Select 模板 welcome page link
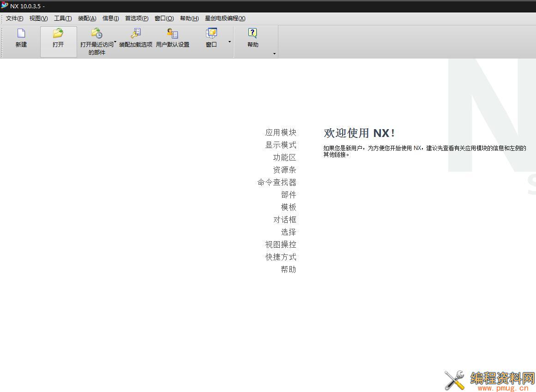 click(289, 207)
